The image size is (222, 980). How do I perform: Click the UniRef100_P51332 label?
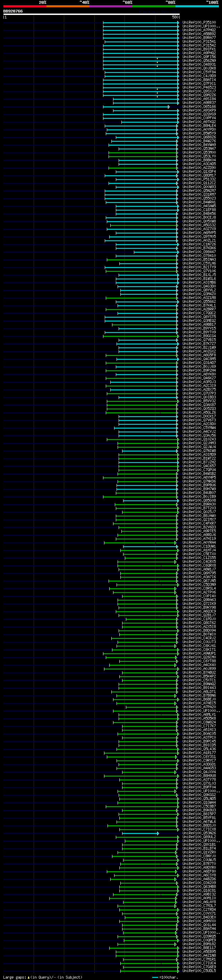click(x=199, y=179)
